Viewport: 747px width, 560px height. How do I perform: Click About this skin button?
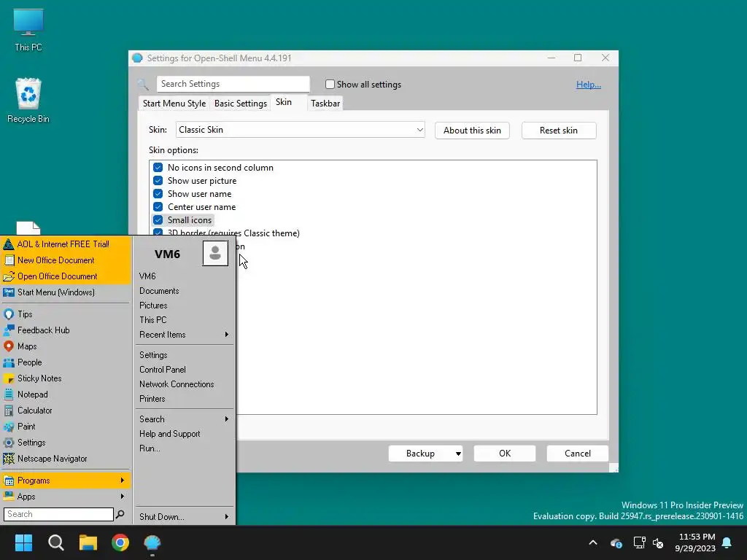pyautogui.click(x=472, y=131)
